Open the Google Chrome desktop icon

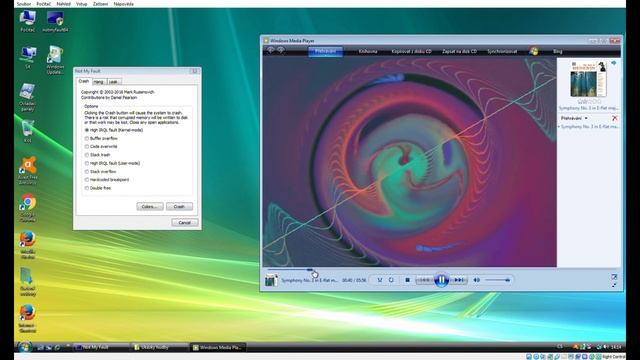pyautogui.click(x=28, y=208)
